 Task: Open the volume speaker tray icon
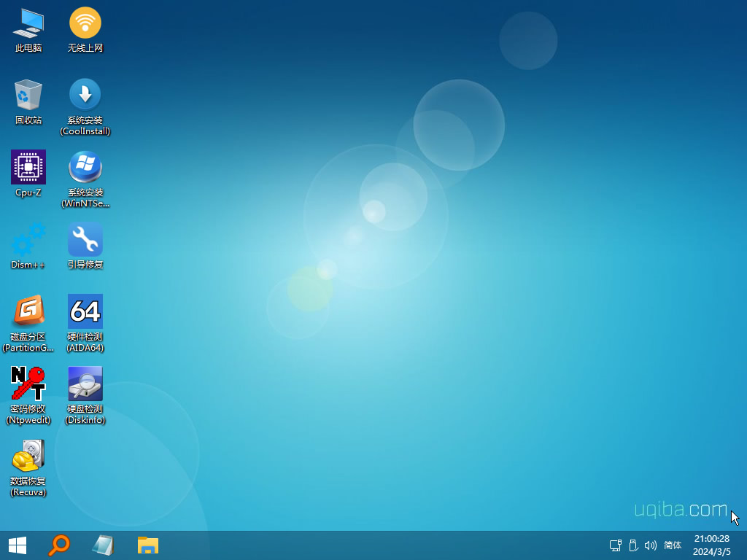tap(650, 545)
